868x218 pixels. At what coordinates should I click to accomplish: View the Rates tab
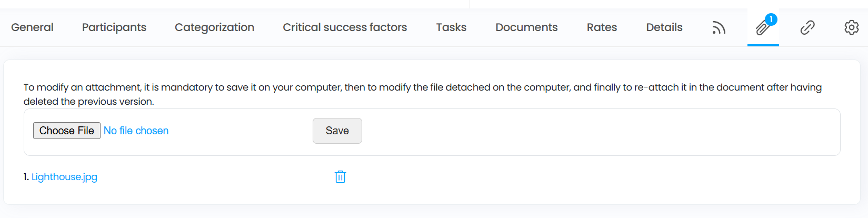point(602,27)
